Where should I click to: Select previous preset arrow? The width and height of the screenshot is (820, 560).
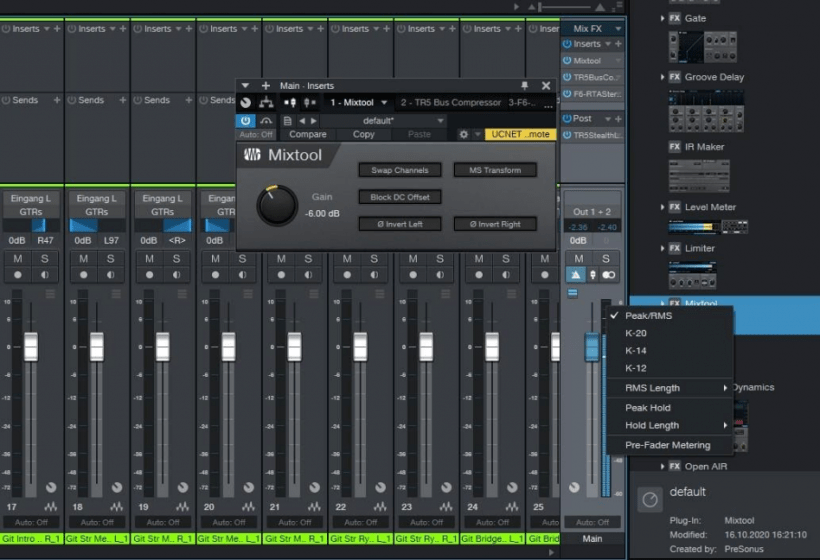[302, 121]
